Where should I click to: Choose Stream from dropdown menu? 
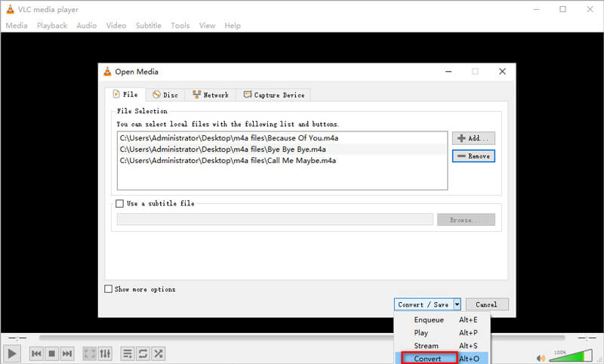(x=442, y=346)
